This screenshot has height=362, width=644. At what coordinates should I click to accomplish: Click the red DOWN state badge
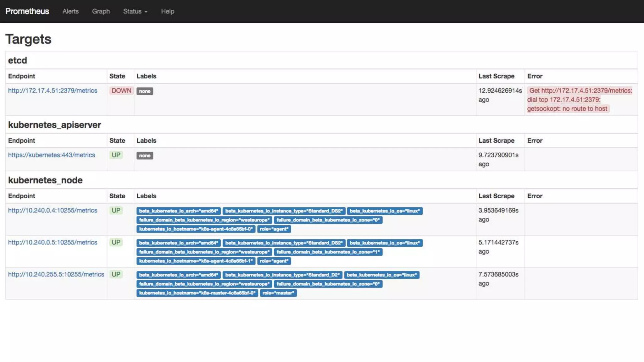(121, 90)
